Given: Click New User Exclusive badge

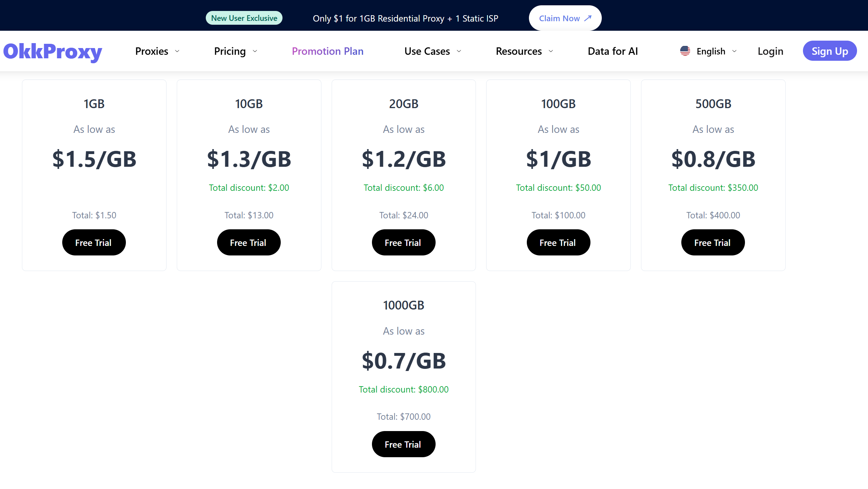Looking at the screenshot, I should pyautogui.click(x=244, y=18).
